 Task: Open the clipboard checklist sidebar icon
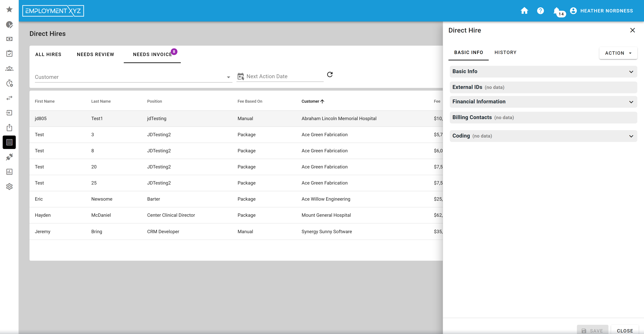pyautogui.click(x=9, y=54)
